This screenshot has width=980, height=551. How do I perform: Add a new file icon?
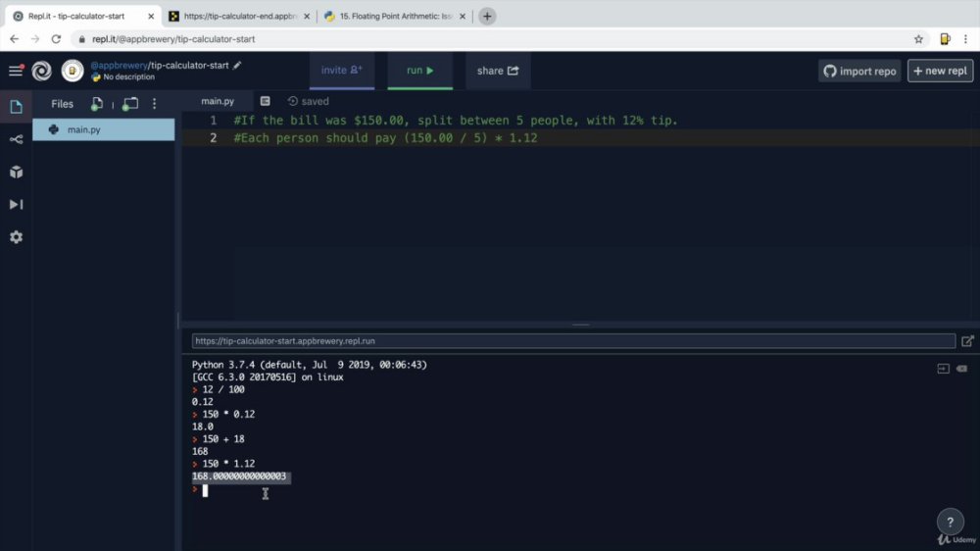pyautogui.click(x=97, y=104)
